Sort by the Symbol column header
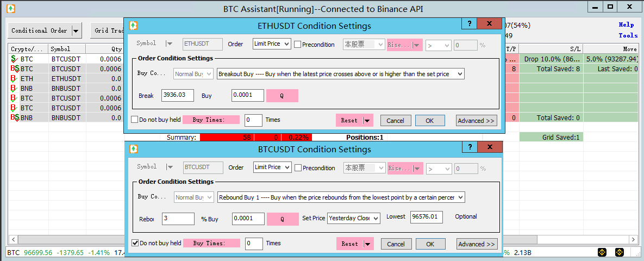Viewport: 644px width, 261px height. (67, 49)
